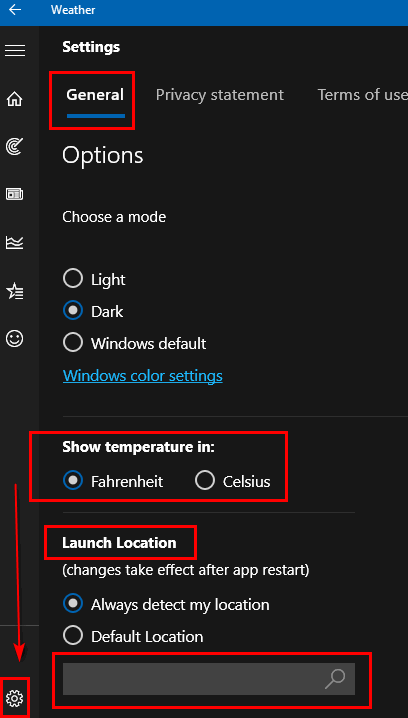Open the Forecast home icon
408x718 pixels.
(15, 99)
